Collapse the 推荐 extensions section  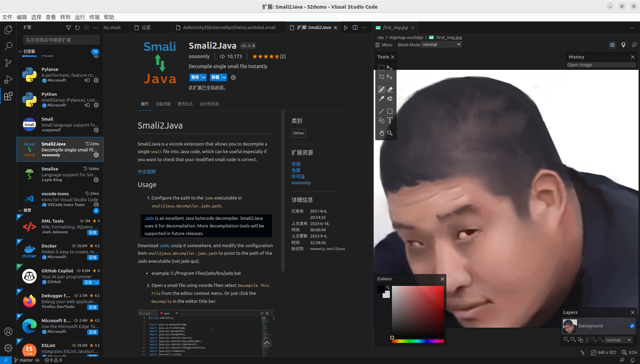coord(20,211)
